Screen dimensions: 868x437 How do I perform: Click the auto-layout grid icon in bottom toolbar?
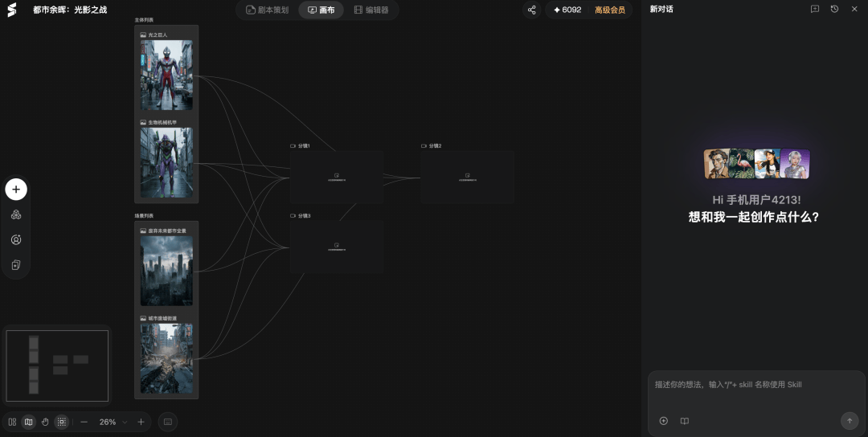tap(12, 422)
